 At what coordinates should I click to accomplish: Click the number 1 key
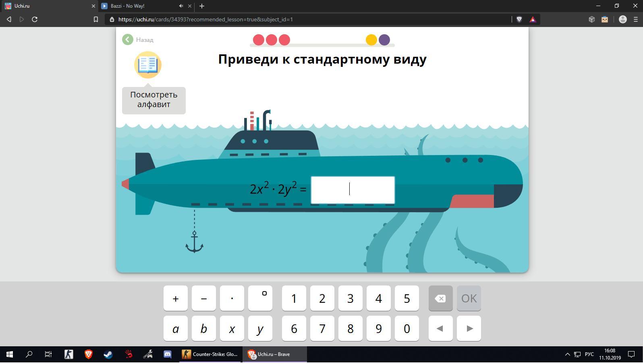click(294, 298)
